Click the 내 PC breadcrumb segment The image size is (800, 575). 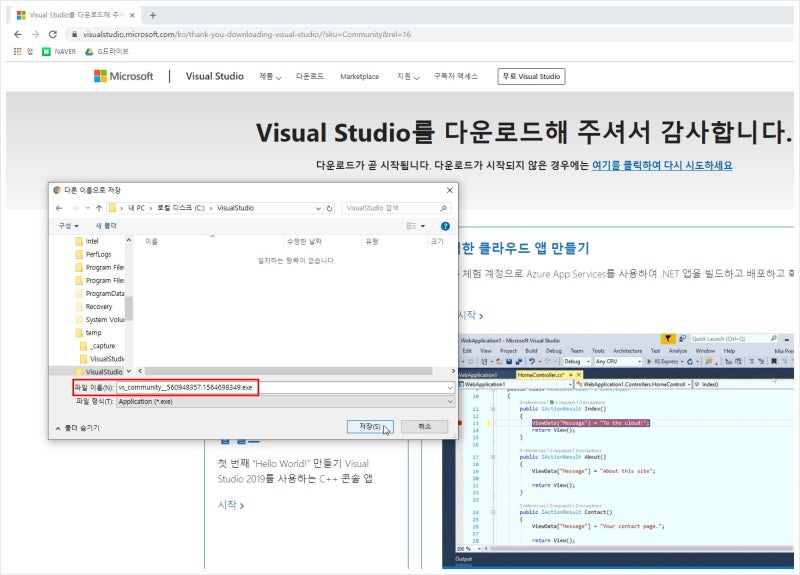click(136, 208)
